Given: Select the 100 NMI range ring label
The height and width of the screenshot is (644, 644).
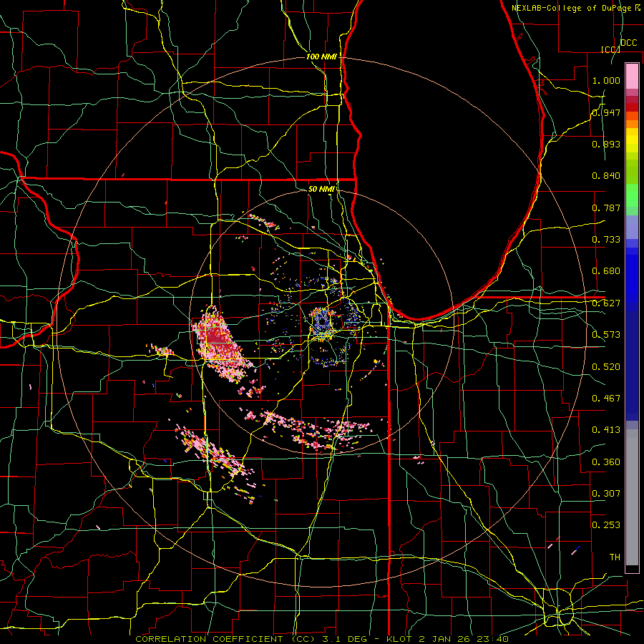Looking at the screenshot, I should tap(321, 57).
